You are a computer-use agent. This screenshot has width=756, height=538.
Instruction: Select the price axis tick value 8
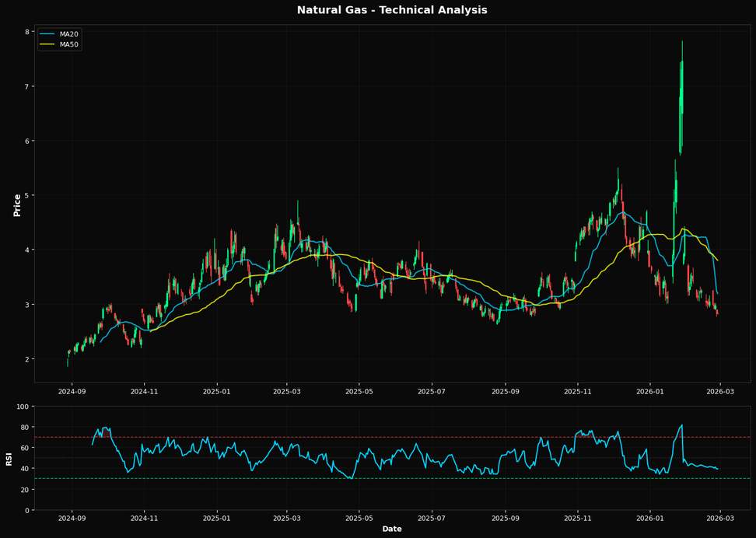point(27,32)
